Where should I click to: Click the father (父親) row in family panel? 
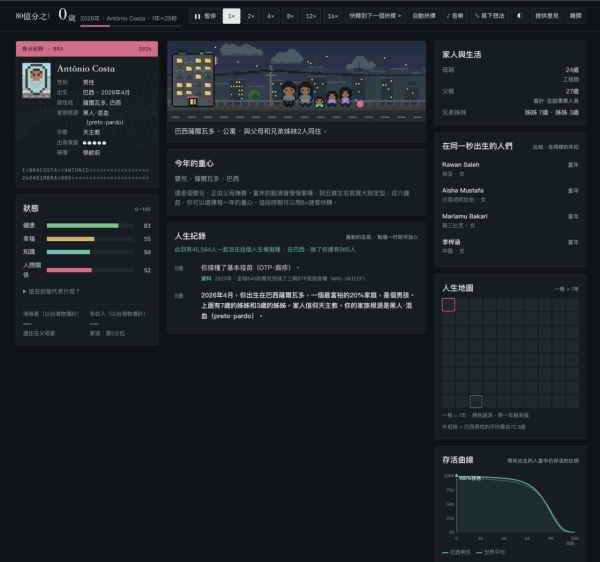point(510,96)
